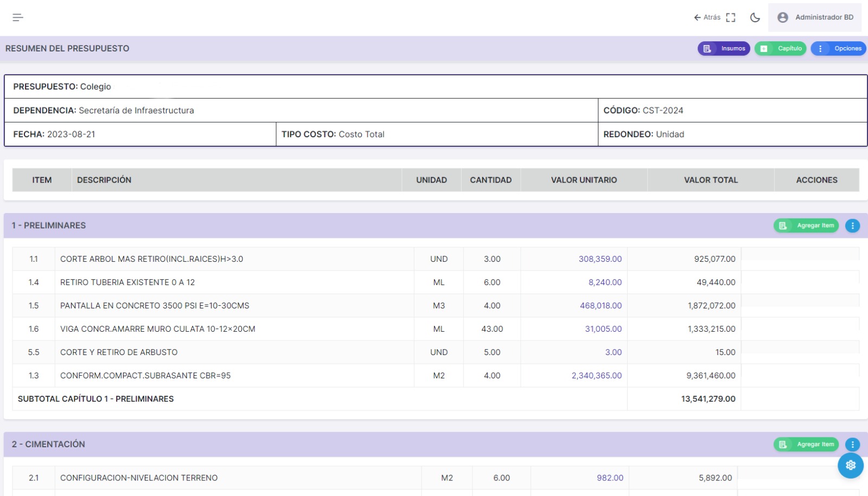Select unit value 982.00 in Cimentación
This screenshot has width=868, height=496.
610,478
